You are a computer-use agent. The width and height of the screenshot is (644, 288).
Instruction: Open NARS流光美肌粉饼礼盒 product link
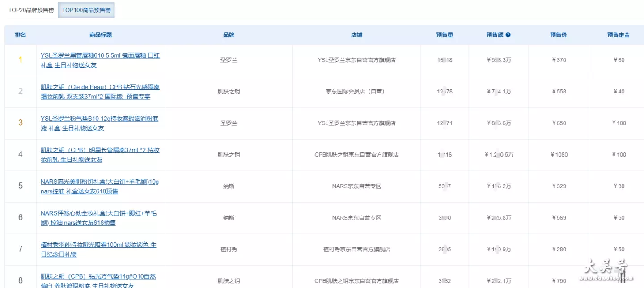99,186
